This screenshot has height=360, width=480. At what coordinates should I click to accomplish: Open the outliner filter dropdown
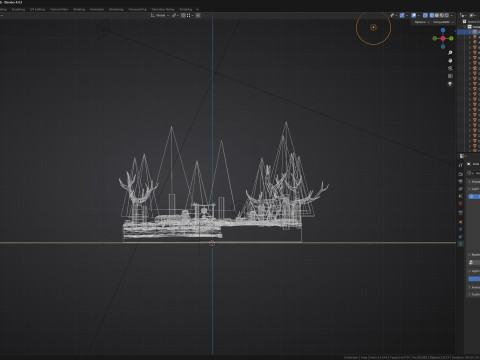pos(473,15)
